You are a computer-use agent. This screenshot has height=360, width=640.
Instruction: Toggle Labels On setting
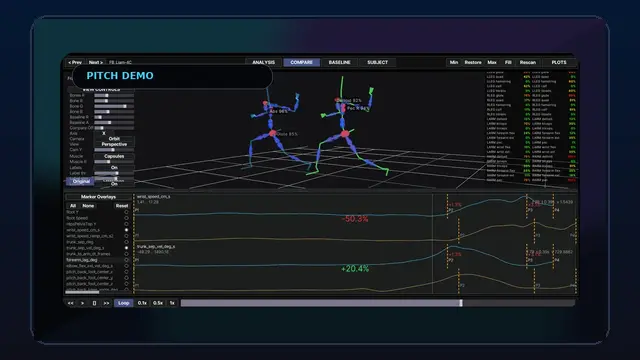114,168
